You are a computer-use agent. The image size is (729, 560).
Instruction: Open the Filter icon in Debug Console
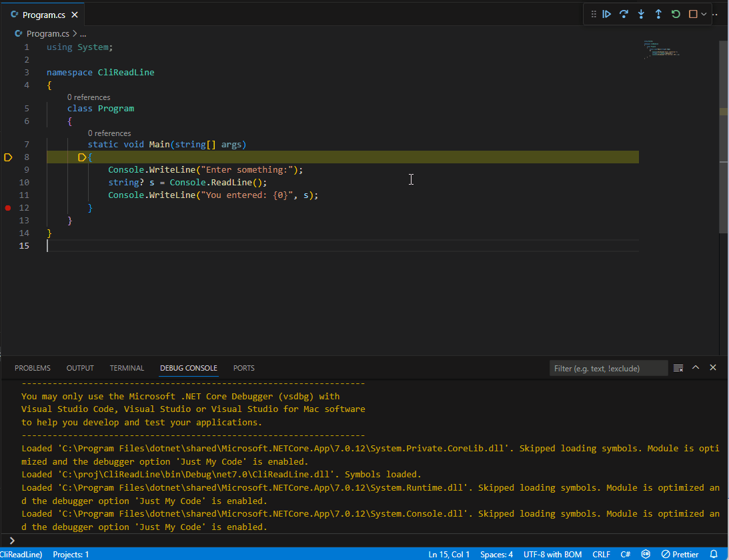(678, 367)
